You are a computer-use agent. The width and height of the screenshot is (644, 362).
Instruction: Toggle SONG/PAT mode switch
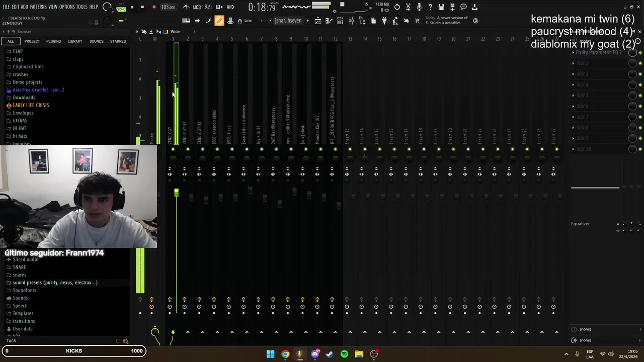(121, 8)
